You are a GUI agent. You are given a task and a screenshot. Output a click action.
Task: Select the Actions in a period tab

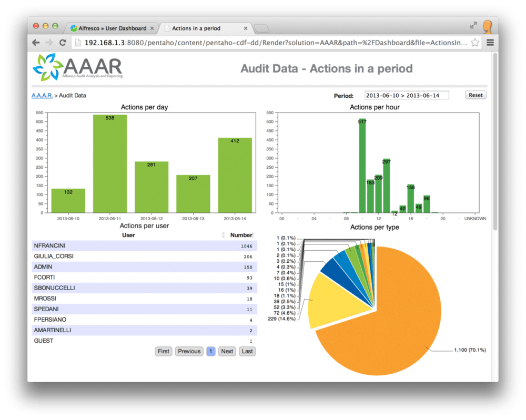pos(197,28)
